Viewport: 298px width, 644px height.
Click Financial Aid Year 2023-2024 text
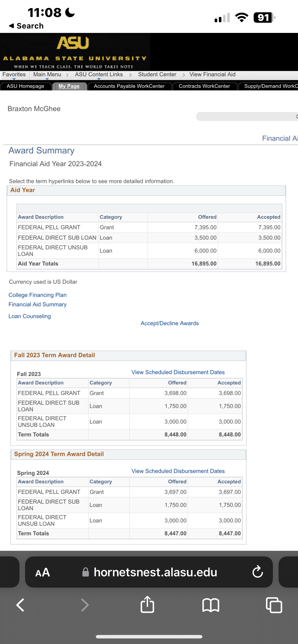(55, 164)
